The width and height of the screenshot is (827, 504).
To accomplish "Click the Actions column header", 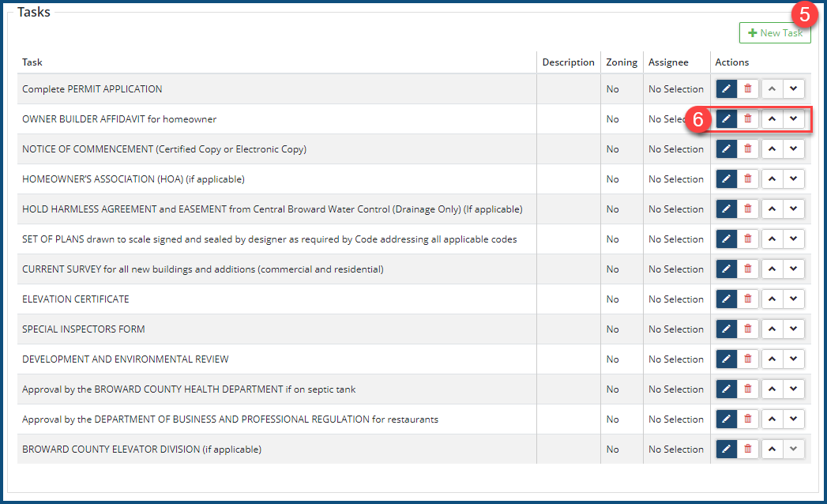I will point(732,62).
